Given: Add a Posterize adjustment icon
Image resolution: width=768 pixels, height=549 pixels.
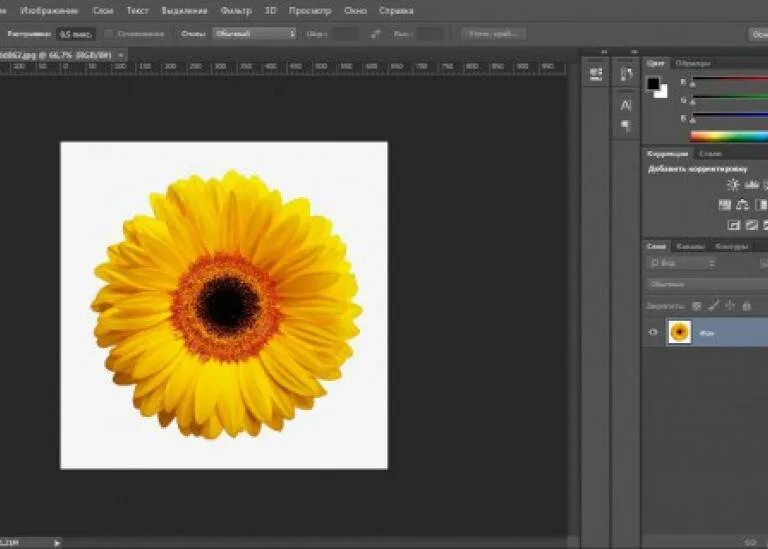Looking at the screenshot, I should [752, 225].
